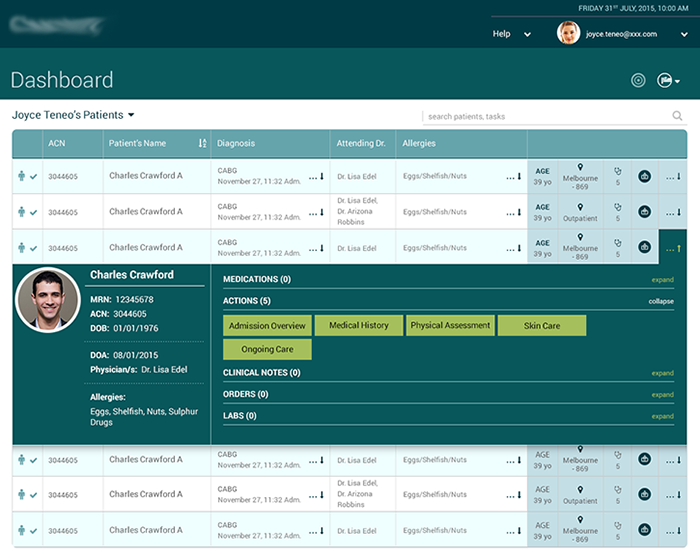Toggle the checkmark in second patient row

(34, 212)
